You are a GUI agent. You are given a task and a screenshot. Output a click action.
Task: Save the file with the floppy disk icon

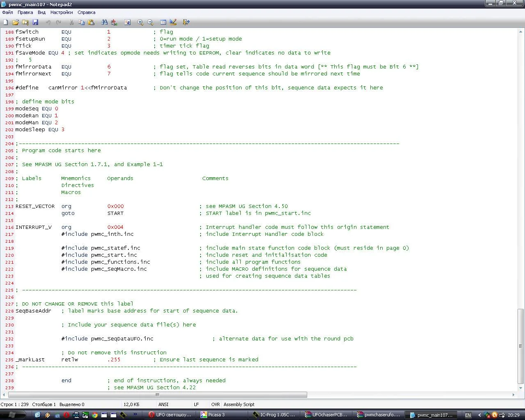35,22
